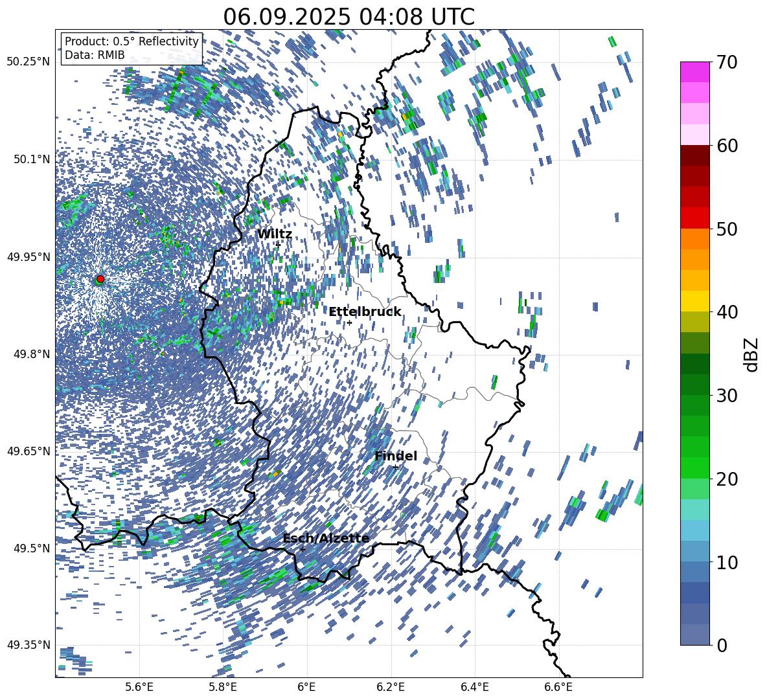
Task: Click the 0 tick label on colorbar
Action: (722, 645)
